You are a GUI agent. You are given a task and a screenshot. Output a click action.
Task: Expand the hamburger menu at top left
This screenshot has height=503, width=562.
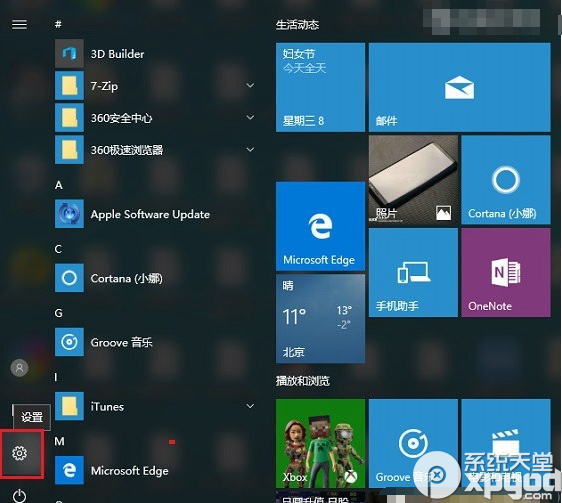19,24
